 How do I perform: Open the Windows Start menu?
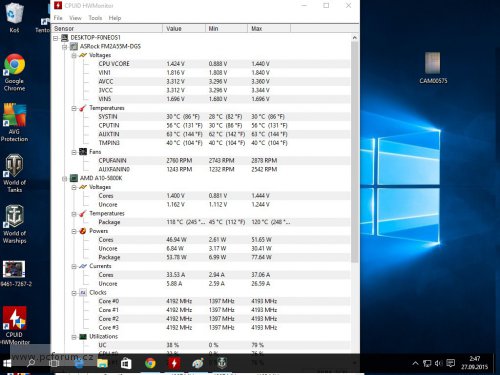point(7,363)
